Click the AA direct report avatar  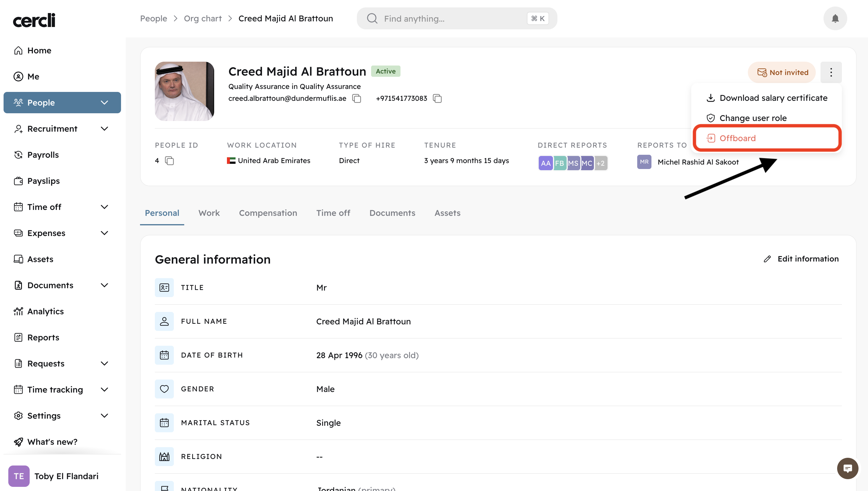click(546, 163)
